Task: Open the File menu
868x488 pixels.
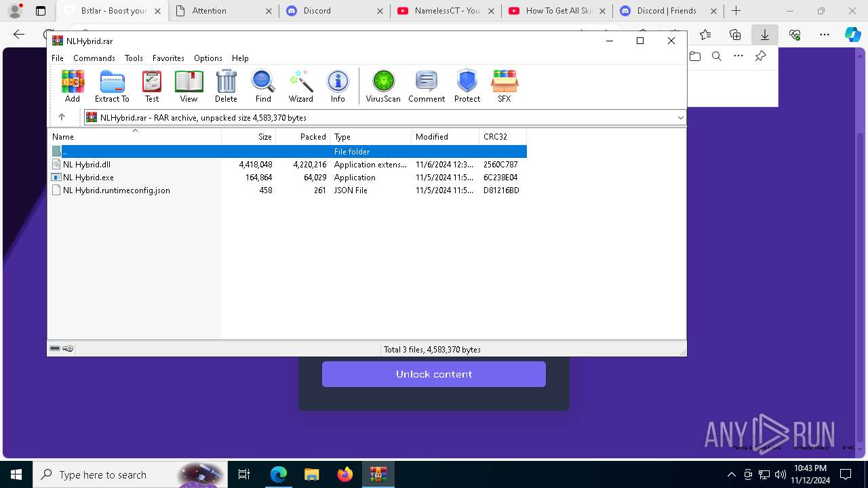Action: 58,58
